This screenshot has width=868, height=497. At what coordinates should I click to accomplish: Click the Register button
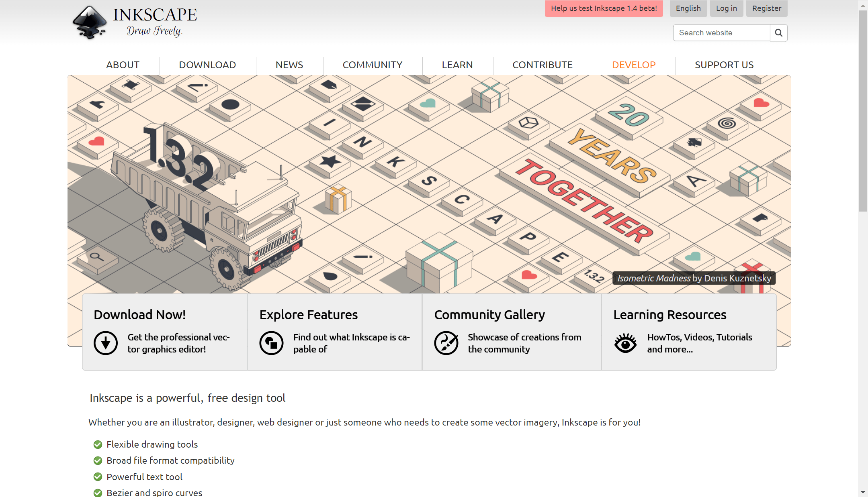coord(766,8)
